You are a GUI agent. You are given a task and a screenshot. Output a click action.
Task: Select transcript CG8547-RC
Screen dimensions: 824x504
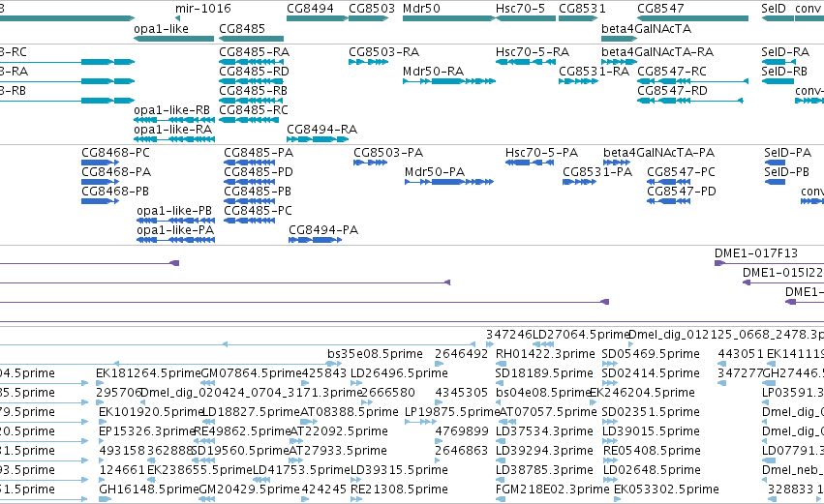[x=692, y=81]
